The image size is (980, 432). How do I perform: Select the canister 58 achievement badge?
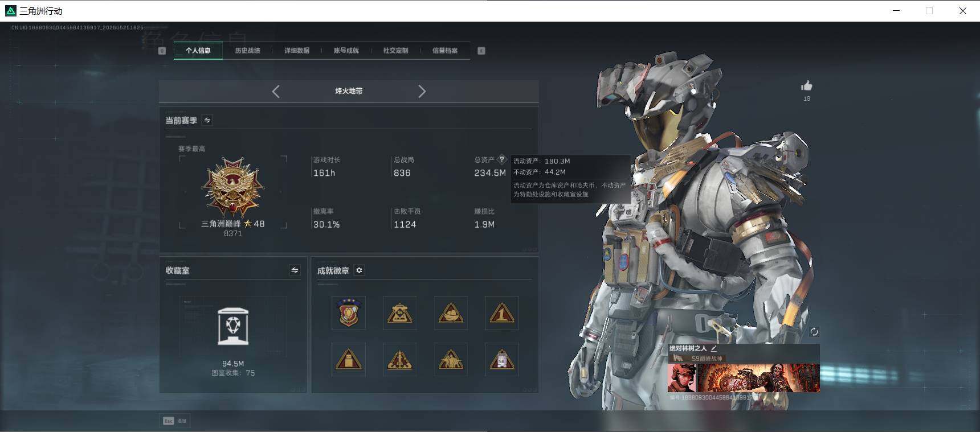(x=502, y=359)
